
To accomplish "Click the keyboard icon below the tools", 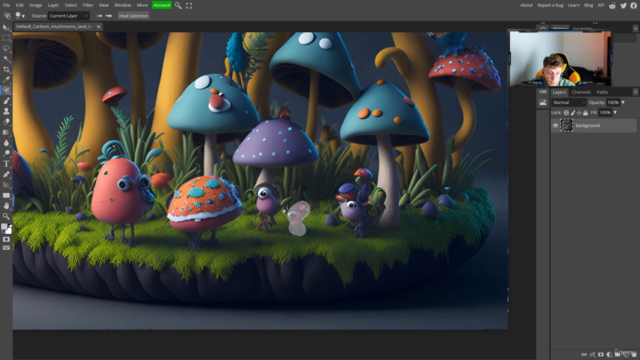I will click(6, 248).
